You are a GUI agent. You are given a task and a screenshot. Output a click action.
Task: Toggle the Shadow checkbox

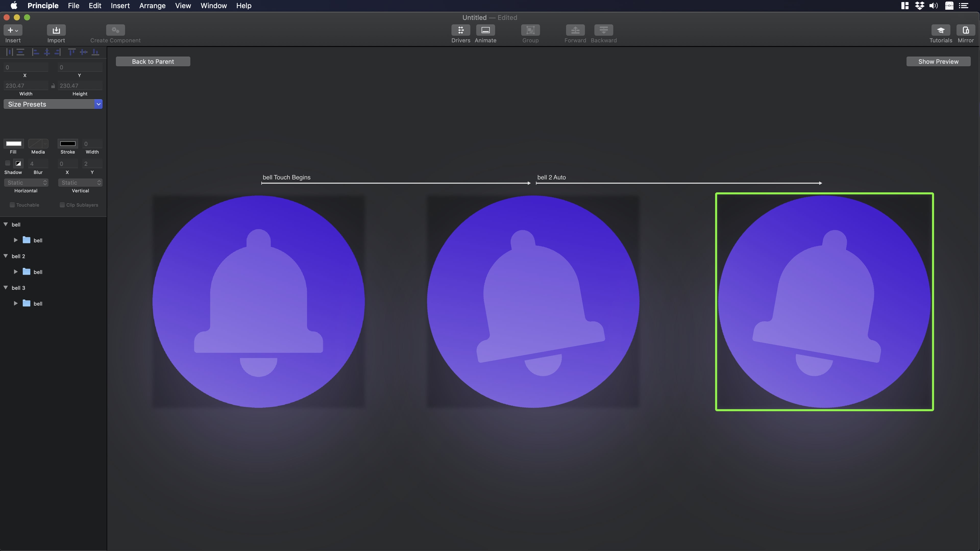[8, 164]
